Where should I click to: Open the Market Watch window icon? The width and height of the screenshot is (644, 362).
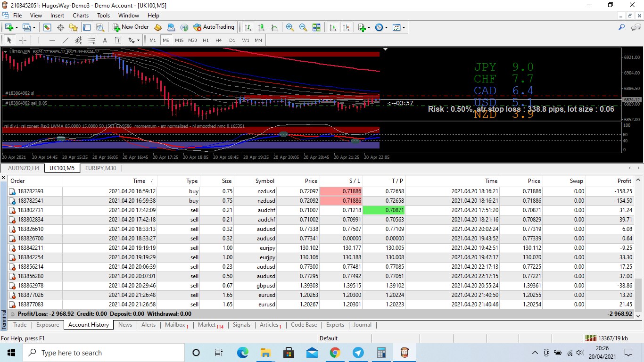(47, 27)
